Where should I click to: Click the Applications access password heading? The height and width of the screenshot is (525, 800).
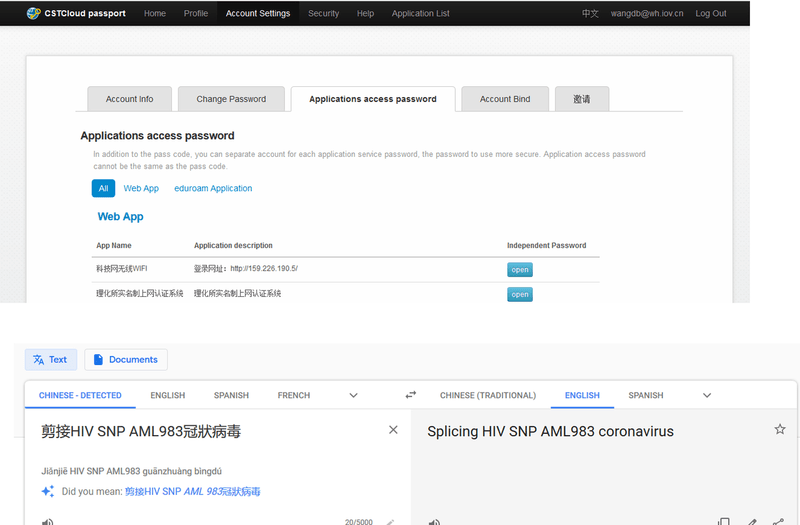point(157,136)
